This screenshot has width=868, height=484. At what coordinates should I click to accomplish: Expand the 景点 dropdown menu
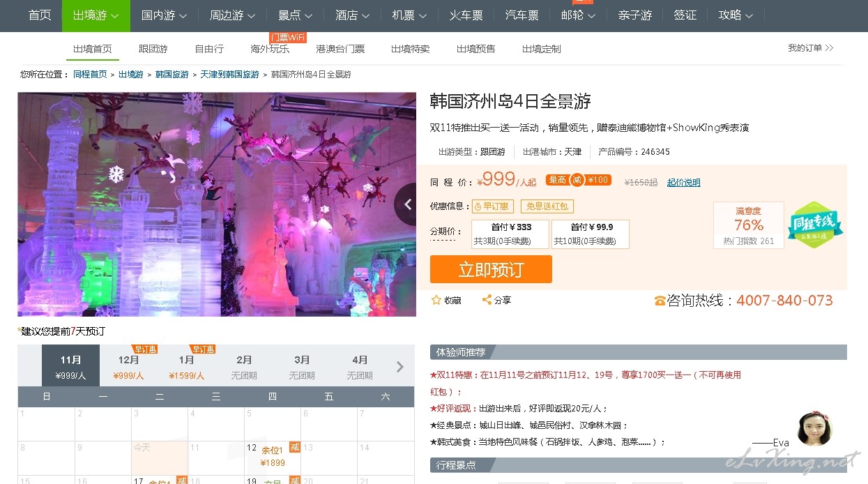(295, 15)
